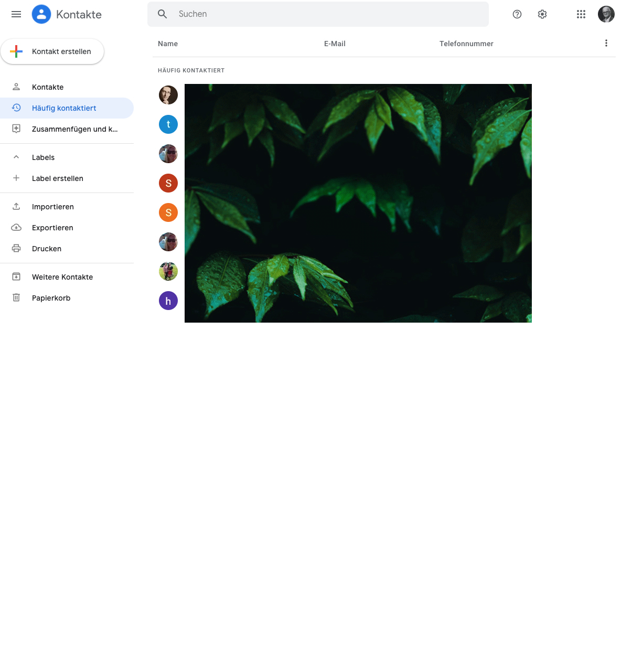Open the Kontakte list in sidebar

click(67, 87)
